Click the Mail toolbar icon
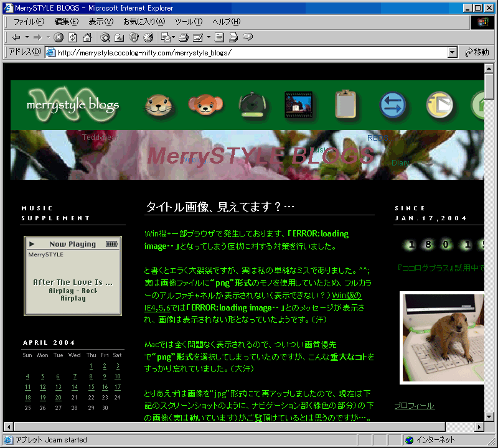This screenshot has height=448, width=498. pyautogui.click(x=166, y=37)
